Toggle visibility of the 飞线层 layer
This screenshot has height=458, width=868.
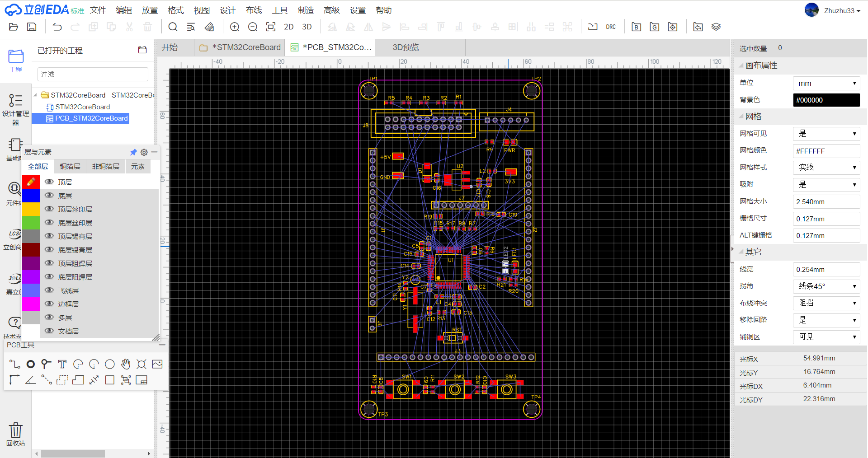tap(49, 290)
